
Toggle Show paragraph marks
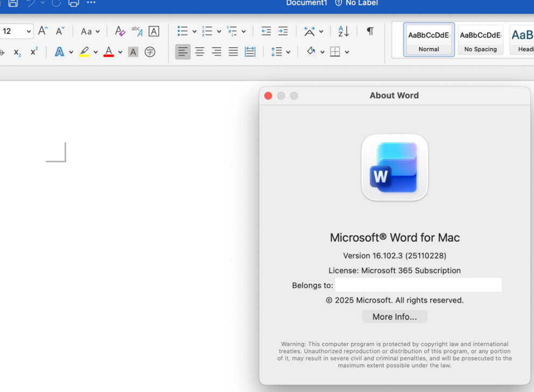370,31
